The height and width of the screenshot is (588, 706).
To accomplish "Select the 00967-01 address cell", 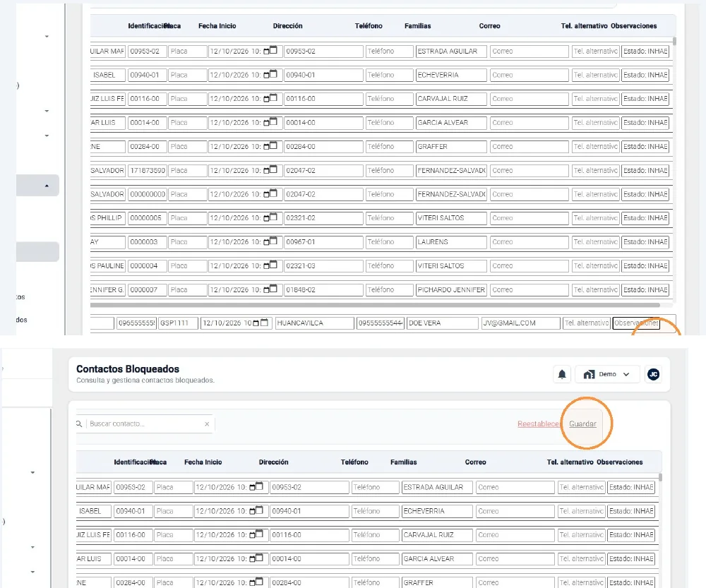I will pos(323,242).
